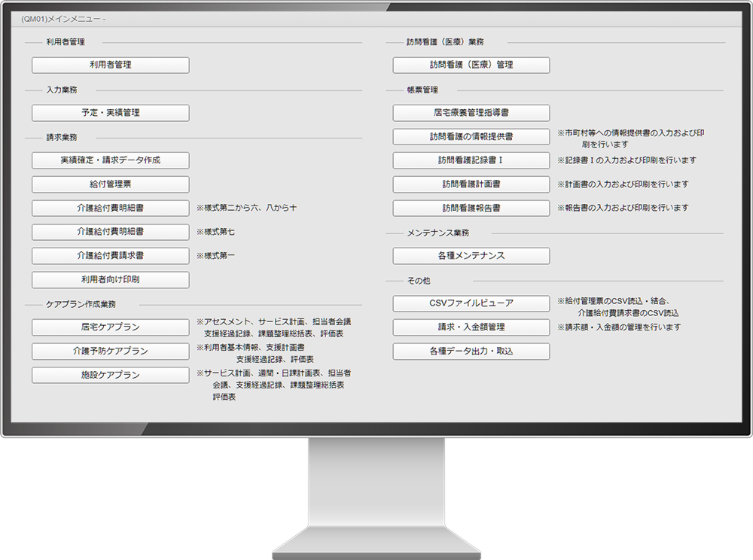Open 訪問看護記録書Ⅰ entry screen

pos(471,160)
